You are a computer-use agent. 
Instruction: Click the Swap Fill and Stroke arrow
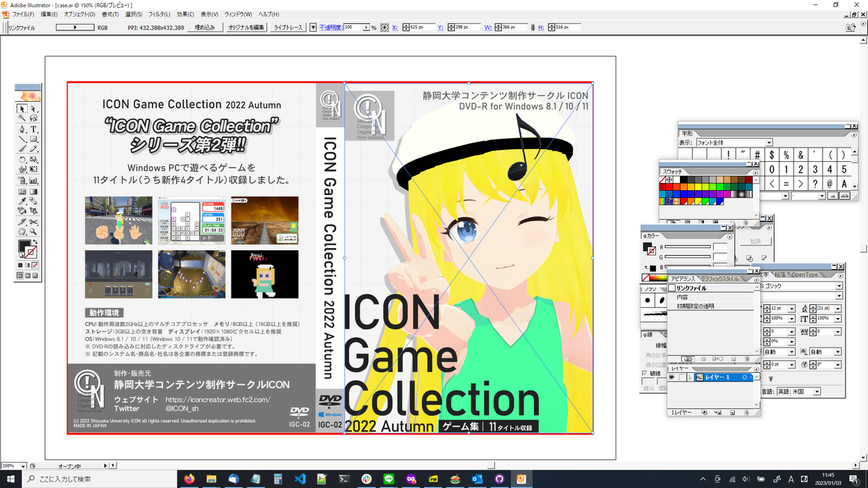(x=35, y=241)
